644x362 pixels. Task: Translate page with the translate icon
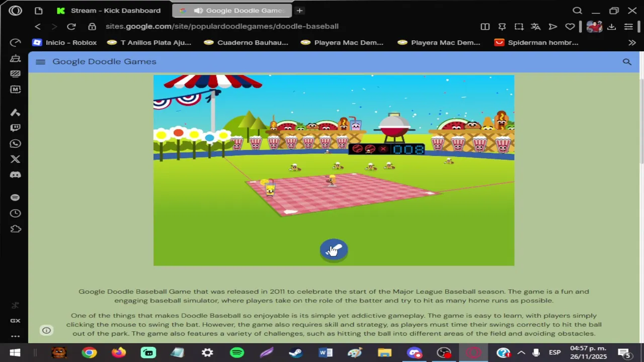tap(536, 26)
